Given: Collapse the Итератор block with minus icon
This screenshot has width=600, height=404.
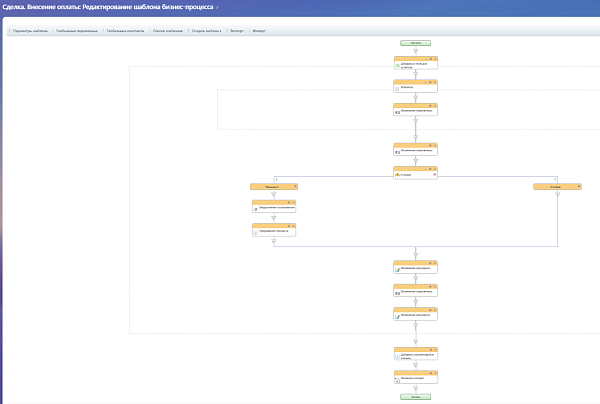Looking at the screenshot, I should 426,82.
